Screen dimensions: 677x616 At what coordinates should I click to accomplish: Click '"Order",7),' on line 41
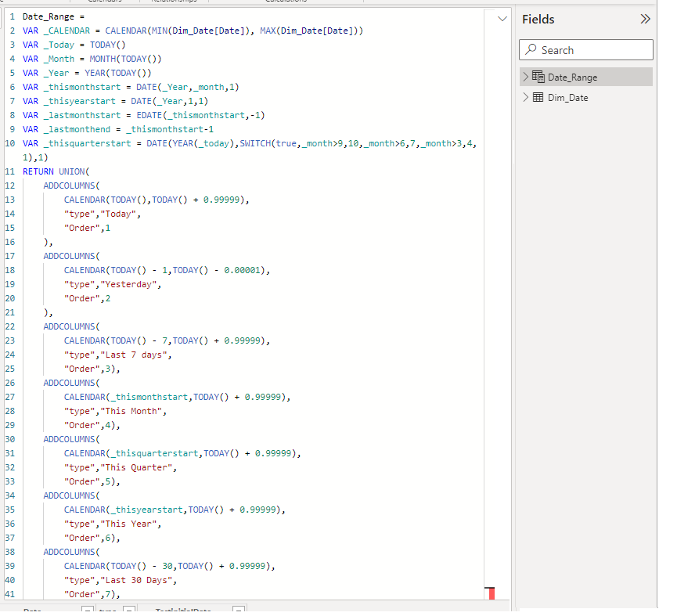(92, 594)
